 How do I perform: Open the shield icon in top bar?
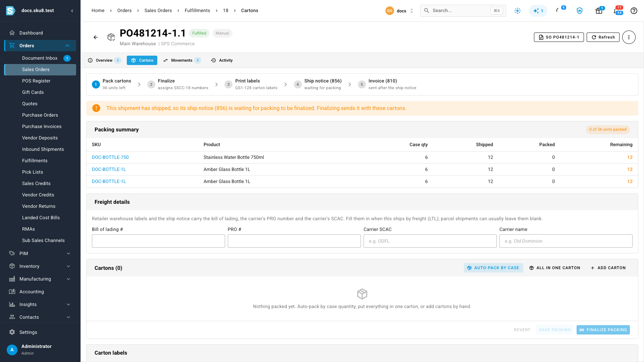click(579, 11)
